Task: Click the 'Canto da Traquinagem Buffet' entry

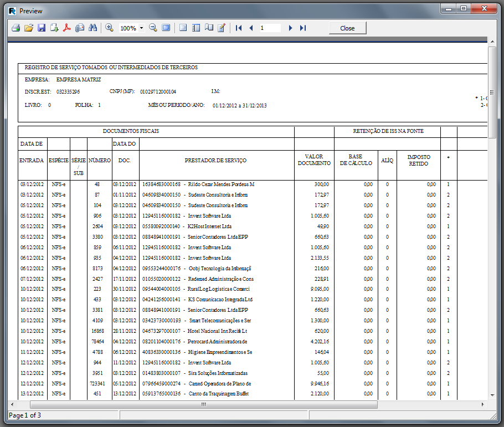Action: [219, 394]
